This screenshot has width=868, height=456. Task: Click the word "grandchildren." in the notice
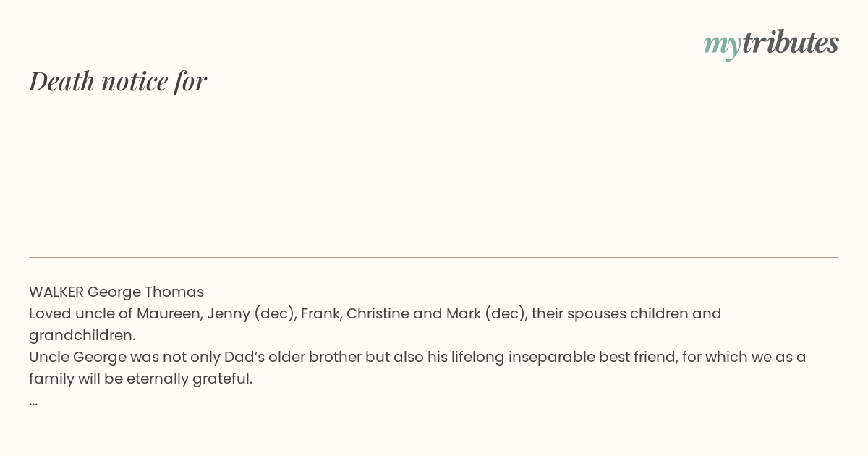(82, 335)
